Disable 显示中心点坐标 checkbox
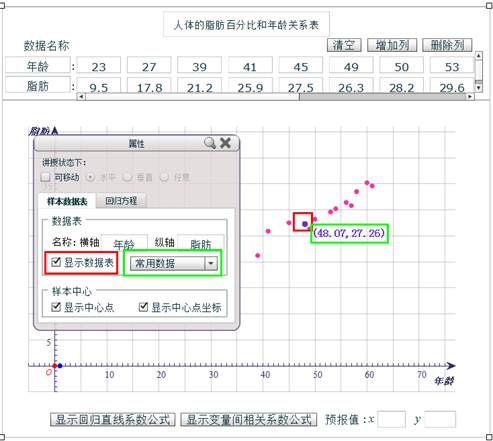The width and height of the screenshot is (493, 441). click(143, 307)
